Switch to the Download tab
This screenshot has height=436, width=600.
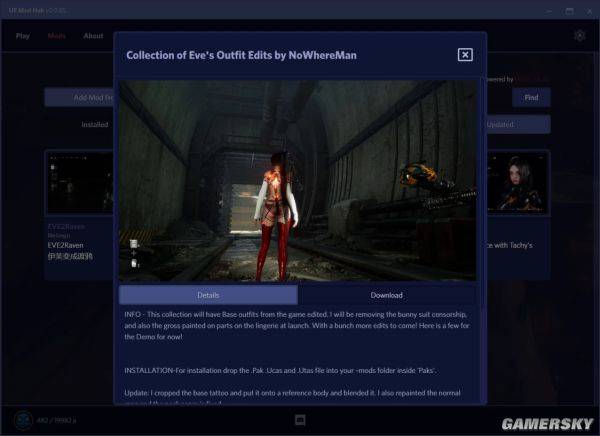[386, 295]
